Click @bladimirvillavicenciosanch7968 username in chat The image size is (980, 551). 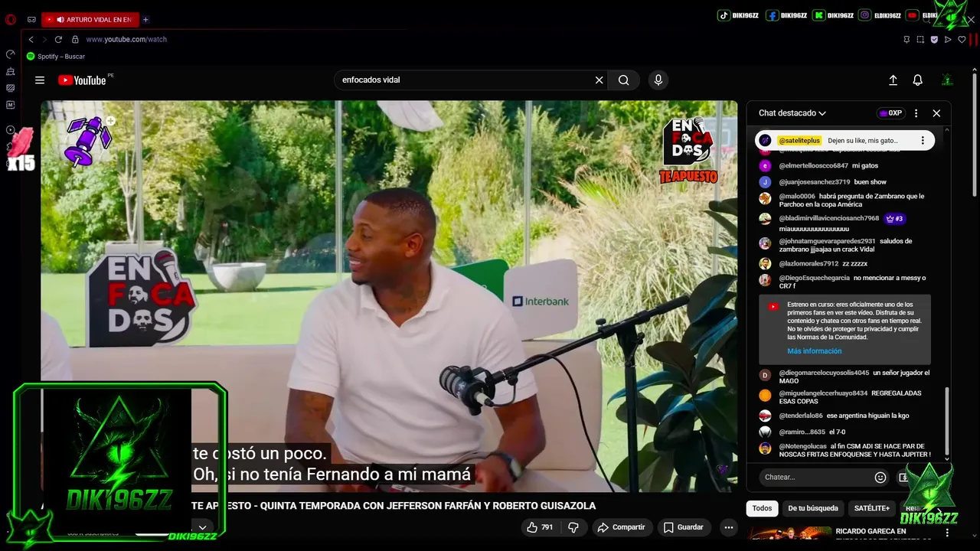pyautogui.click(x=829, y=219)
